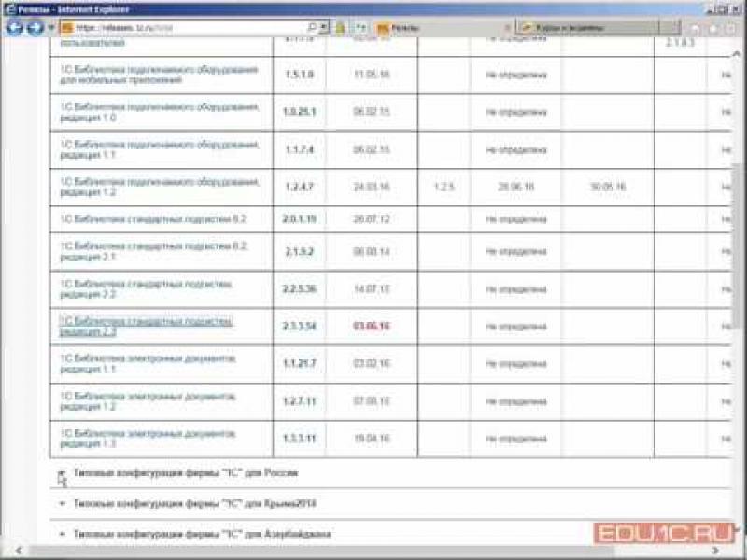Click the browser Forward arrow button

click(35, 27)
